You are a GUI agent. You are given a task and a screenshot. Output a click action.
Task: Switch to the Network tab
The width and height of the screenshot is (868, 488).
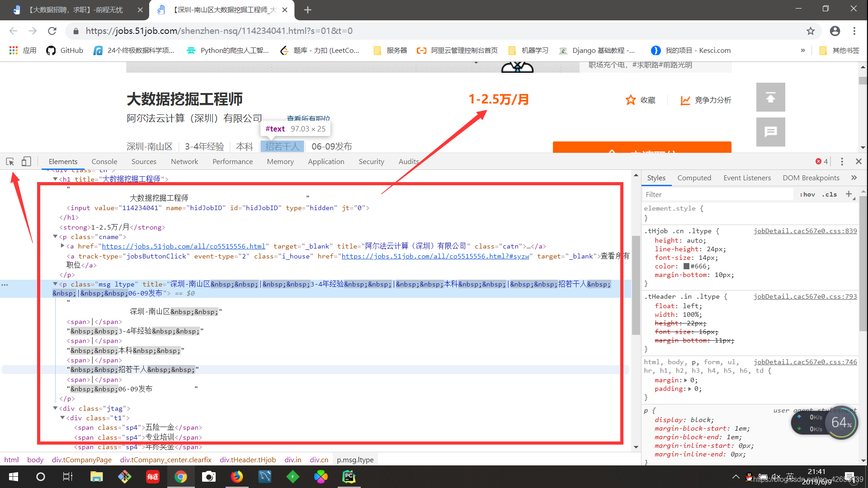click(x=184, y=161)
